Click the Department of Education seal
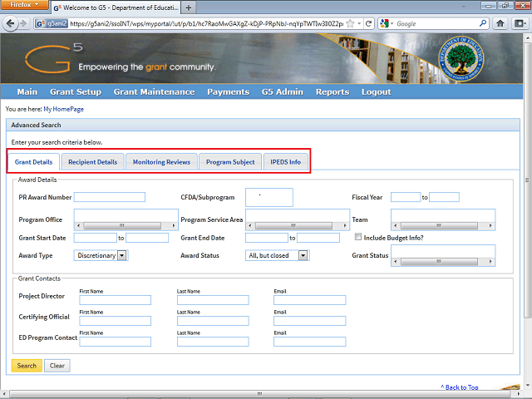Viewport: 532px width, 399px height. 461,58
